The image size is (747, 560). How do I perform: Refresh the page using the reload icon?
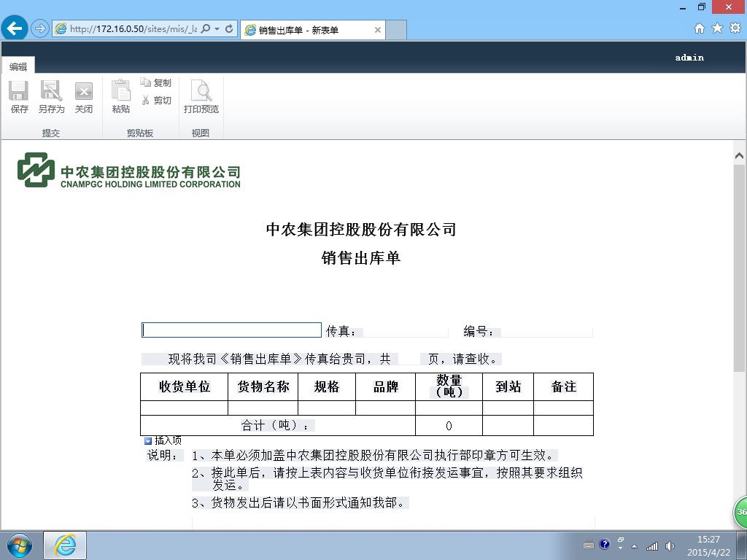pos(229,28)
